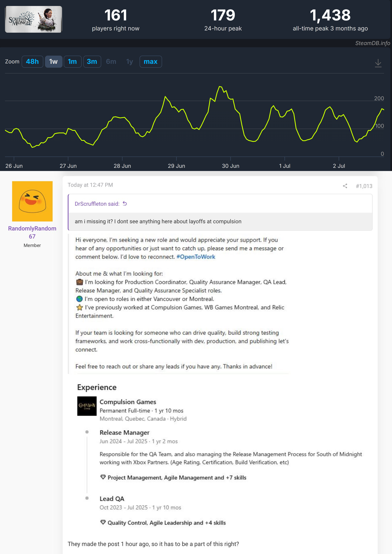
Task: Click the 1,438 all-time peak stat
Action: (x=330, y=20)
